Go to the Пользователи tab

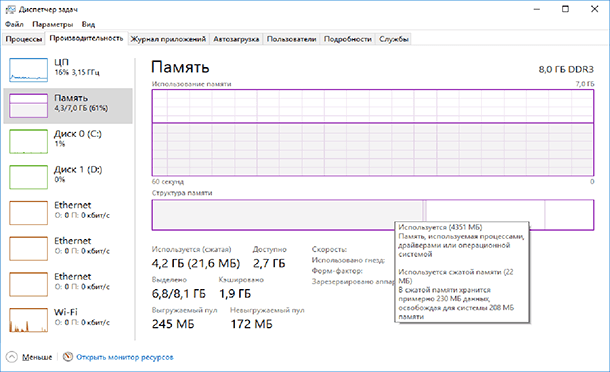click(291, 39)
